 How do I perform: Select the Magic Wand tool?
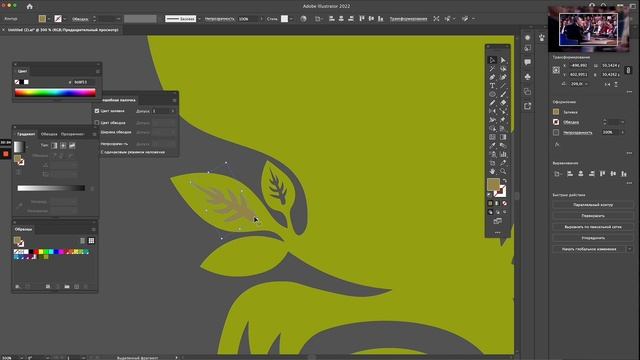[493, 69]
